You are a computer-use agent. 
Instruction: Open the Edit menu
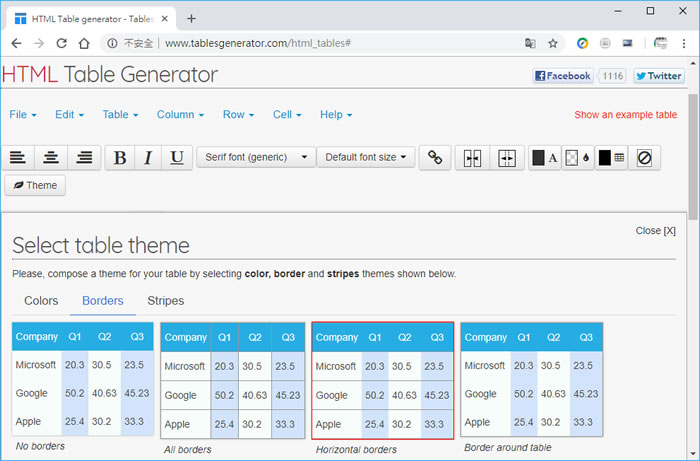point(69,115)
